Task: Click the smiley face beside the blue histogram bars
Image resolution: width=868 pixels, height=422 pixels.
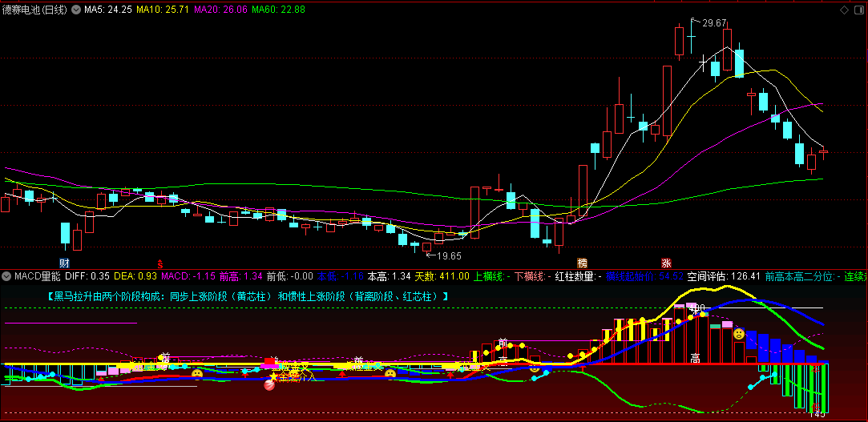Action: (x=738, y=334)
